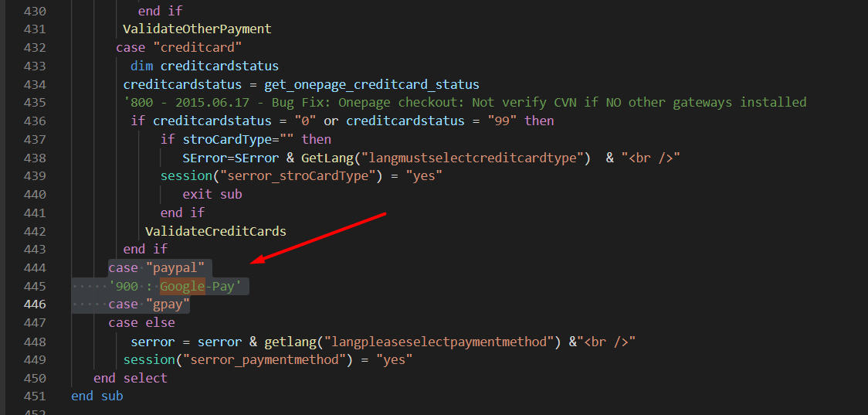Click the case else statement
Viewport: 868px width, 415px height.
(142, 322)
